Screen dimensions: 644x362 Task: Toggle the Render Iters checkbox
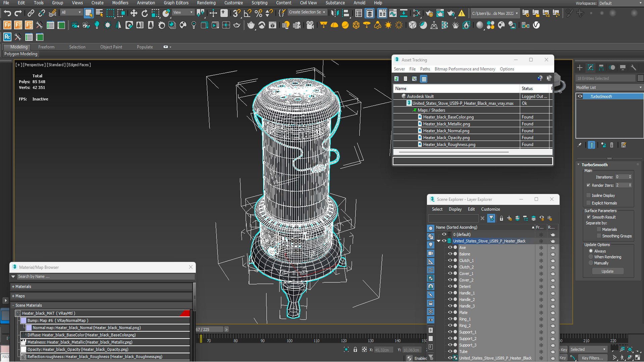click(588, 185)
